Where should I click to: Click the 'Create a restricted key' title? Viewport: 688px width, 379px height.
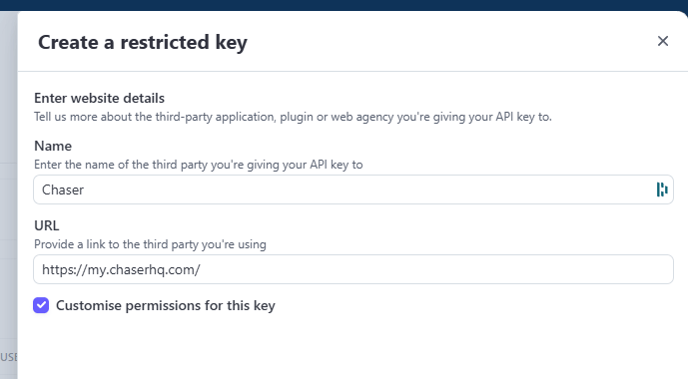coord(143,43)
